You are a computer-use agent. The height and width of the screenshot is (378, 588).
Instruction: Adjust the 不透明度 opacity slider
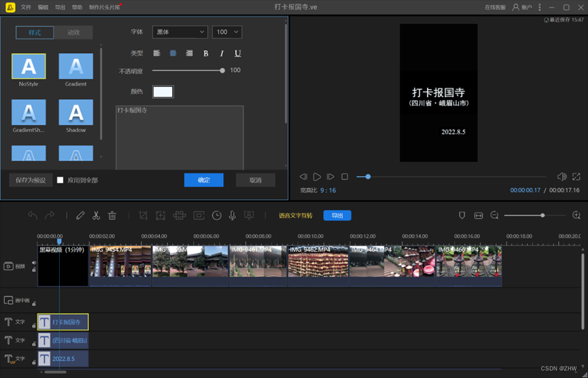point(188,70)
